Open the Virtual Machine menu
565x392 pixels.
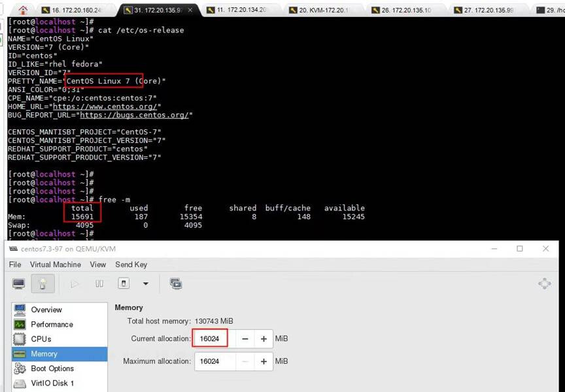[56, 265]
